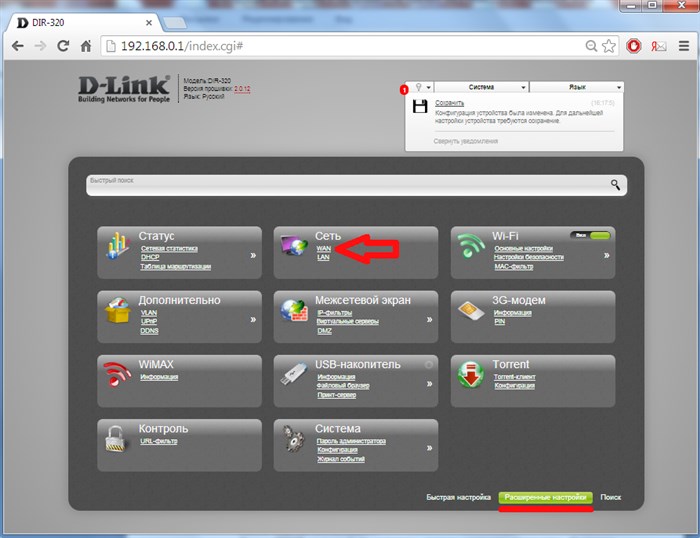Open Пароль администратора link
This screenshot has height=538, width=700.
pyautogui.click(x=351, y=441)
